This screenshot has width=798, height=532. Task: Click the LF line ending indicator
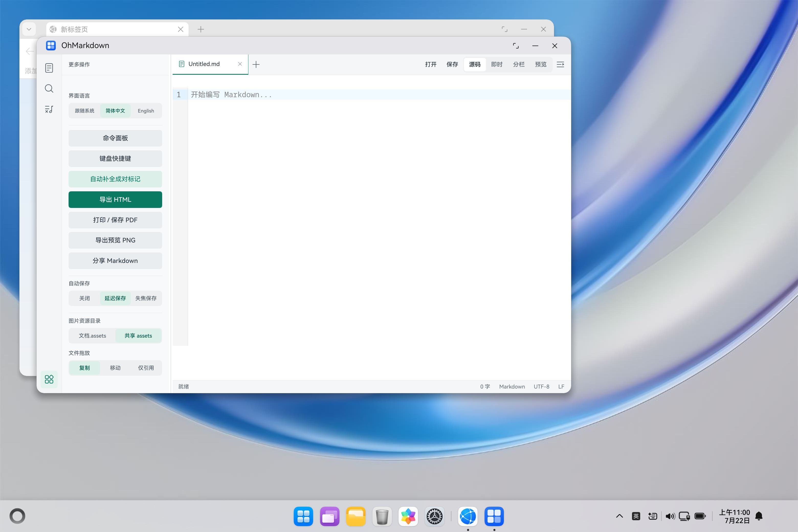click(561, 386)
